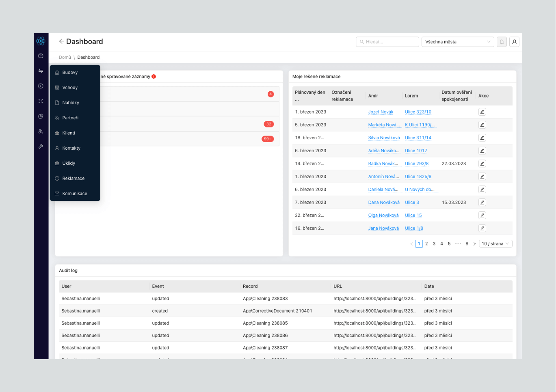Click edit icon in Antonín Nová... row

[482, 177]
